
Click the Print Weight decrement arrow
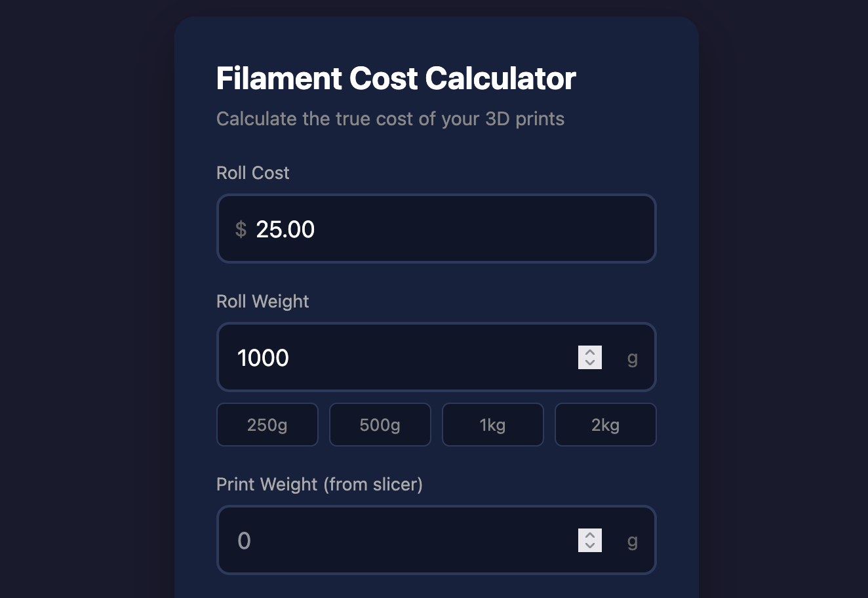589,546
